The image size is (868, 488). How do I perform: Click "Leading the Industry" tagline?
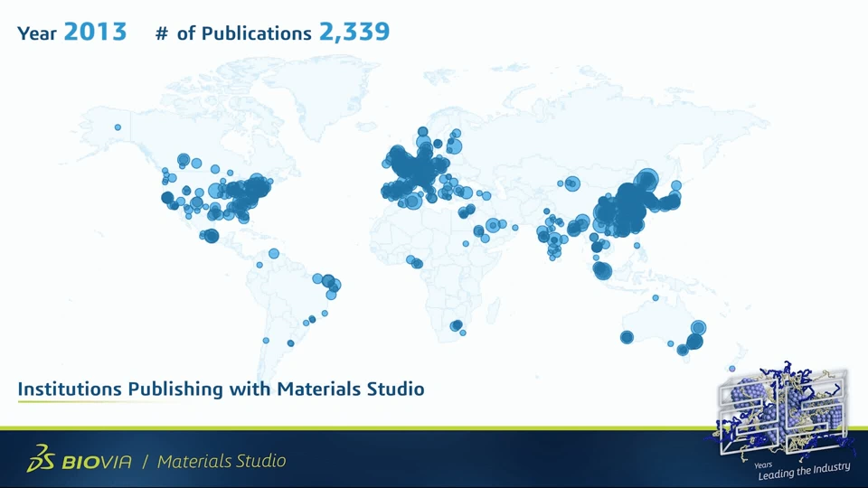pos(804,471)
